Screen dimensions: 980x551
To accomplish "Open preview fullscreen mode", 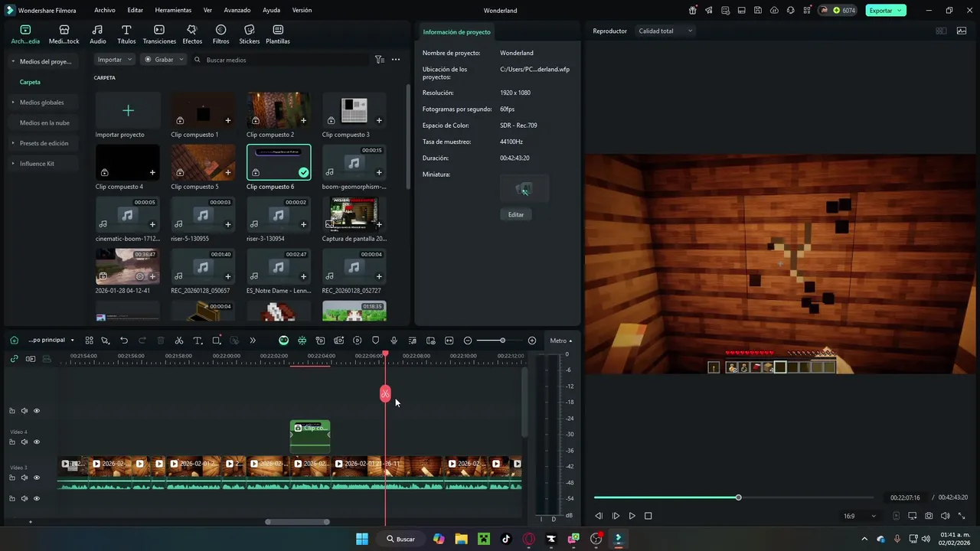I will (x=962, y=516).
